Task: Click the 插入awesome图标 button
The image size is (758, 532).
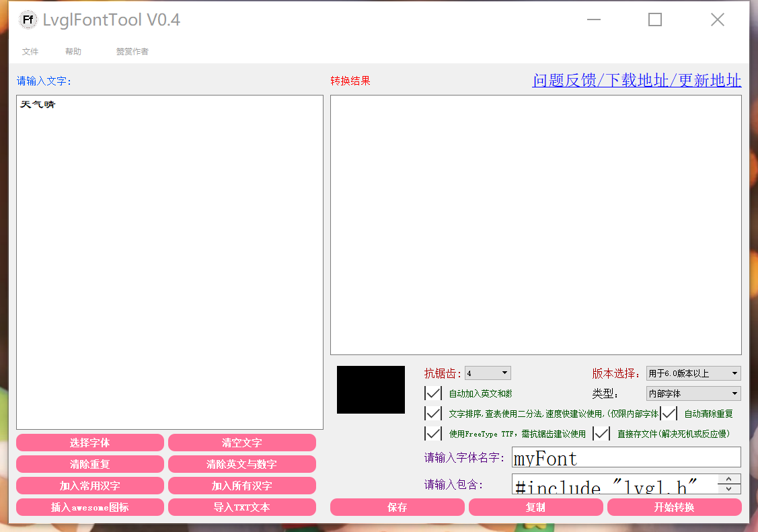Action: tap(89, 506)
